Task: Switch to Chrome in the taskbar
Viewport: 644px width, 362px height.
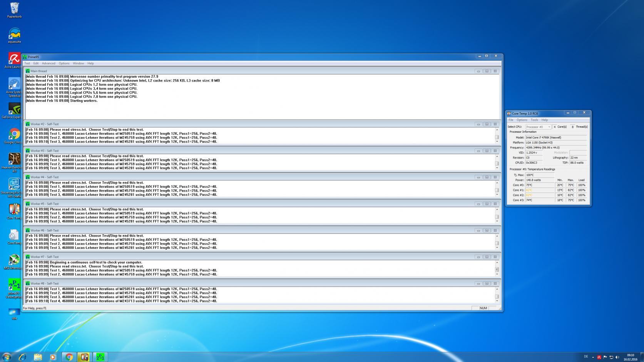Action: click(x=69, y=357)
